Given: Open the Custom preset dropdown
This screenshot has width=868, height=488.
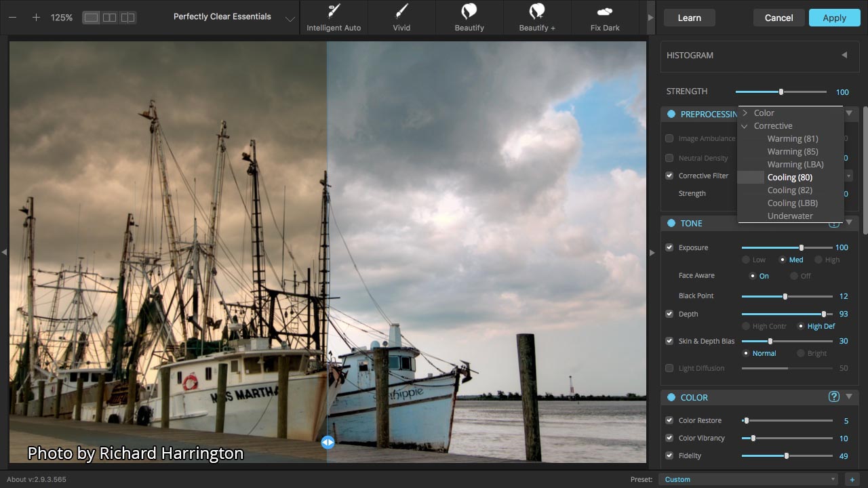Looking at the screenshot, I should pyautogui.click(x=749, y=479).
